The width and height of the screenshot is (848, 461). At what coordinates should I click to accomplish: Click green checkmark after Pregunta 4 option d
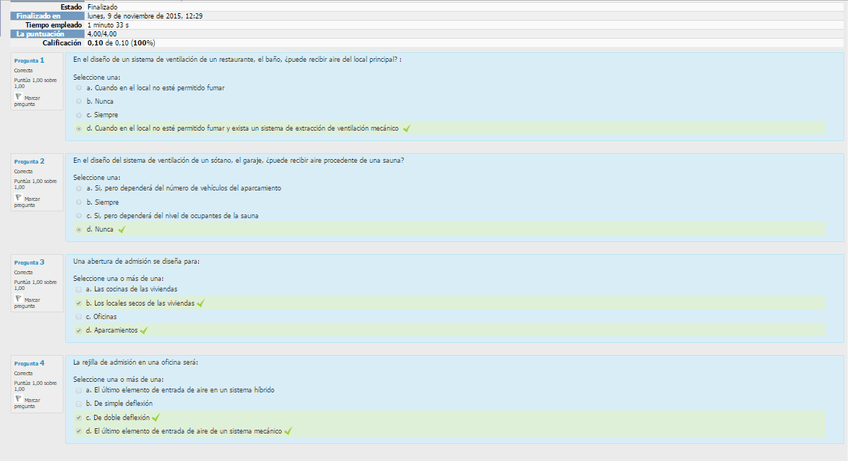(288, 431)
